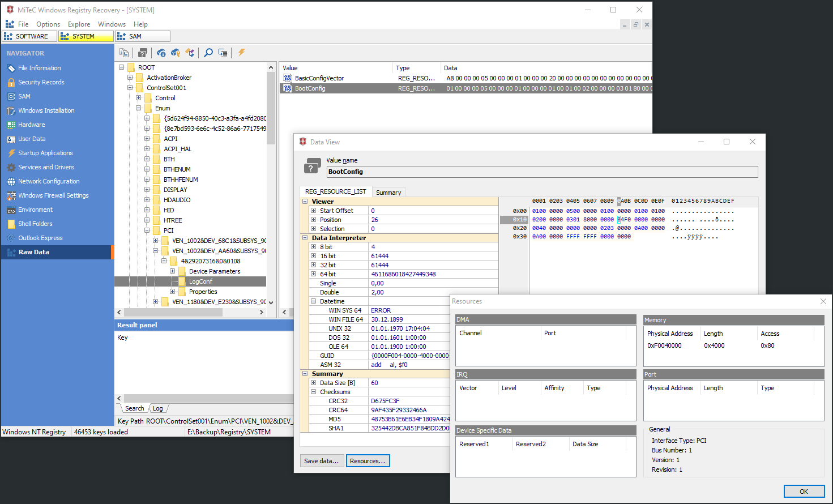Image resolution: width=833 pixels, height=504 pixels.
Task: Open the Help menu
Action: [x=140, y=24]
